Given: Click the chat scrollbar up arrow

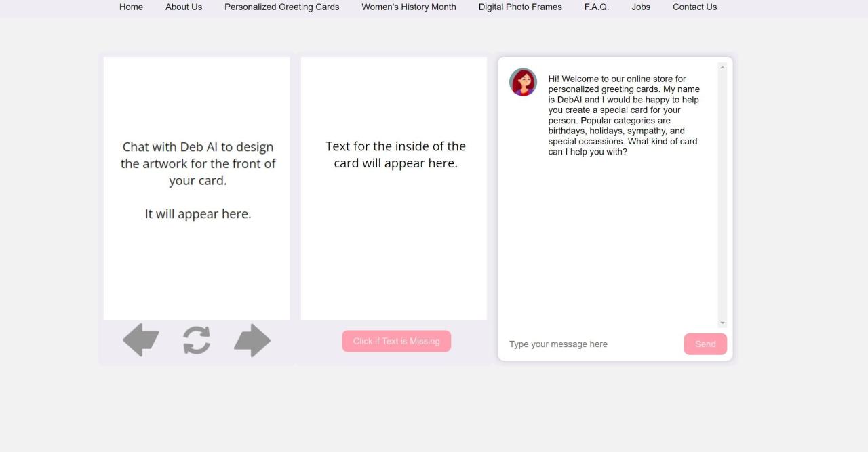Looking at the screenshot, I should (x=722, y=67).
